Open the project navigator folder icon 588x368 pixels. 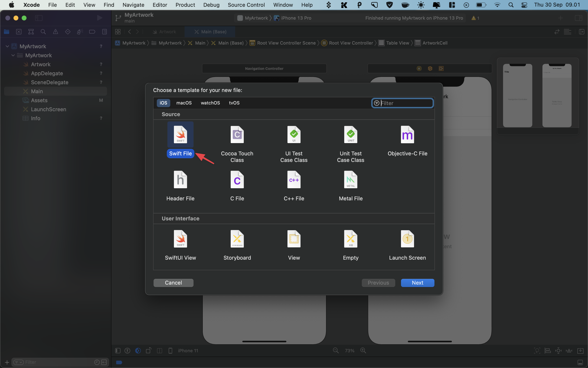[x=7, y=32]
